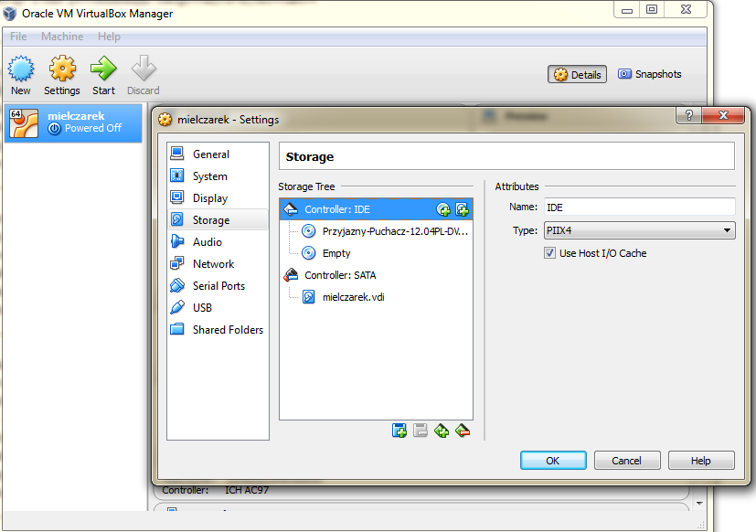Open the Storage settings category
The image size is (756, 532).
click(218, 220)
